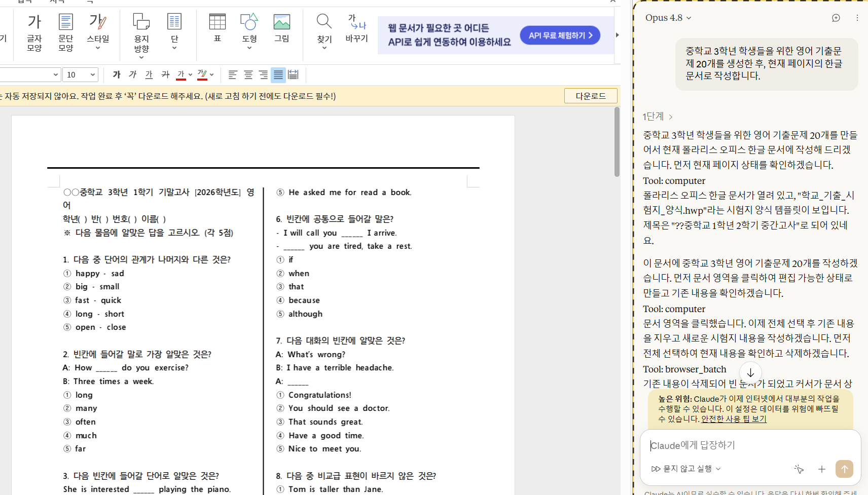Open the 문단 모양 paragraph format tool

tap(66, 33)
